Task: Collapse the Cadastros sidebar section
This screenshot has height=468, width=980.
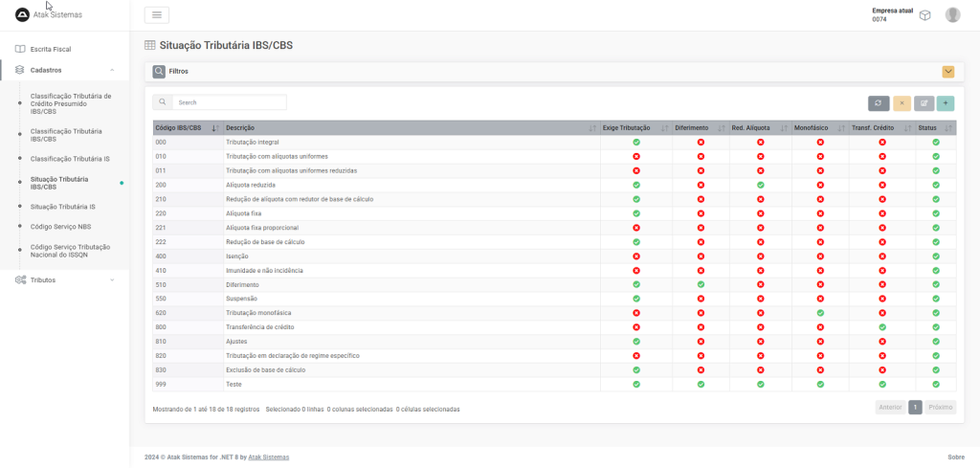Action: click(x=112, y=70)
